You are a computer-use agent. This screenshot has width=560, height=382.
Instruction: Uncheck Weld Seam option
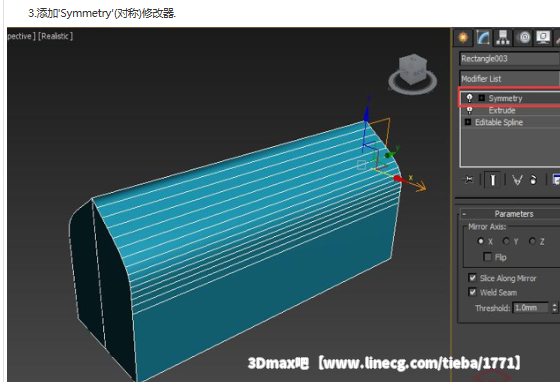[x=472, y=292]
